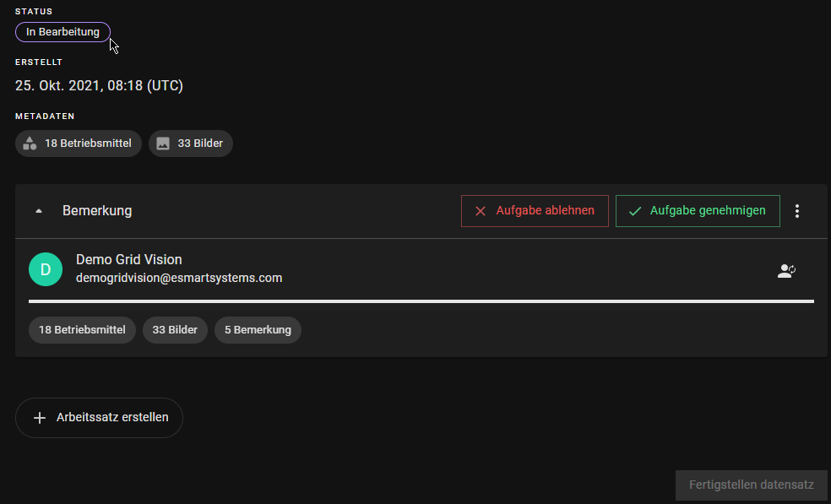This screenshot has width=831, height=504.
Task: Open the 5 Bemerkung chip
Action: pos(258,330)
